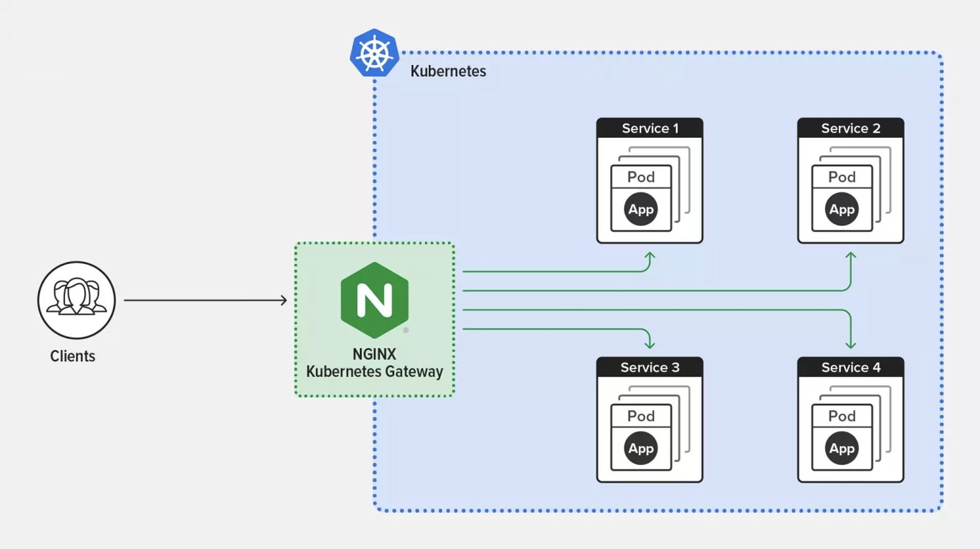Click the App circle in Service 1
Screen dimensions: 980x549
(641, 209)
